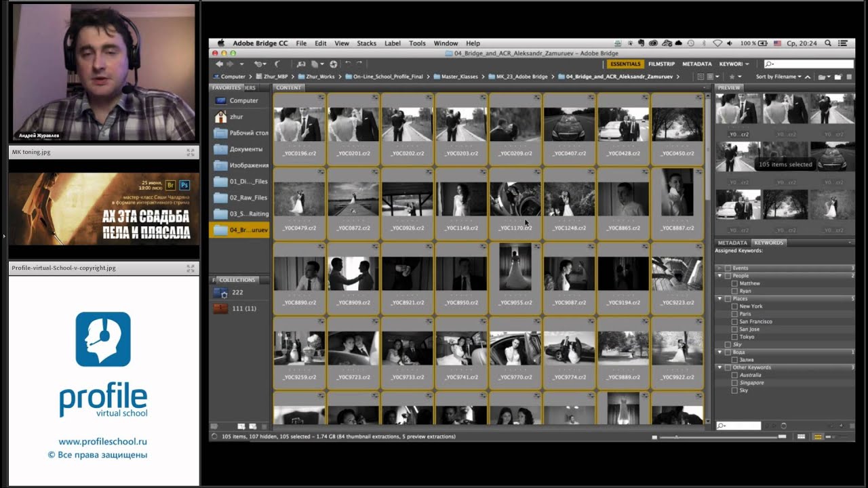Click the Open in Camera Raw icon
This screenshot has height=488, width=868.
(333, 64)
